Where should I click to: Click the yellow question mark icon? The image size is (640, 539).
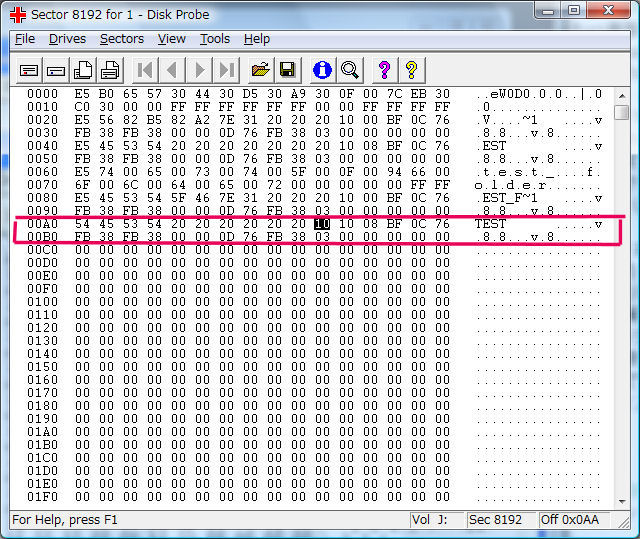point(411,70)
